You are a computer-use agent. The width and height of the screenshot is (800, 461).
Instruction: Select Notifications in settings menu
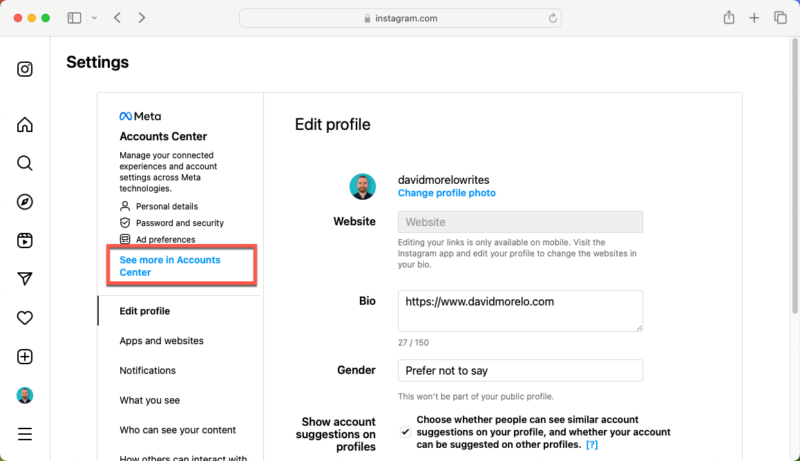click(x=147, y=370)
